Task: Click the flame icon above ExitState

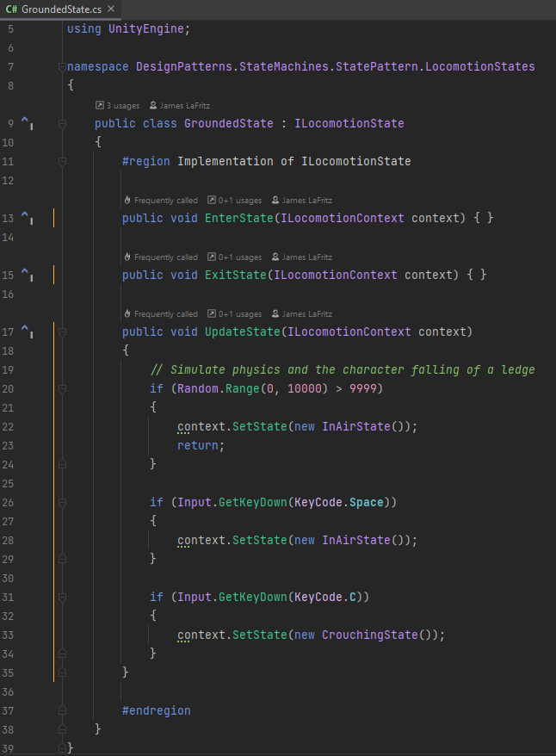Action: point(127,257)
